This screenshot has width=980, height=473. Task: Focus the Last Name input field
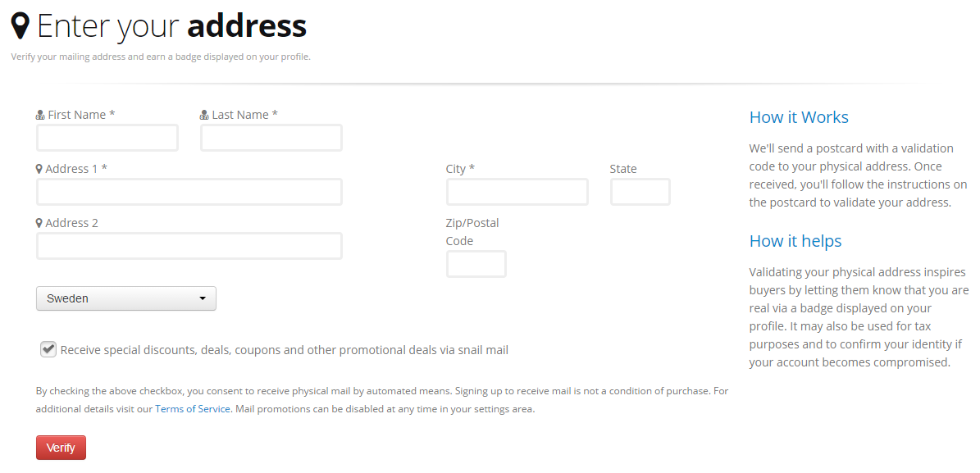pyautogui.click(x=271, y=138)
